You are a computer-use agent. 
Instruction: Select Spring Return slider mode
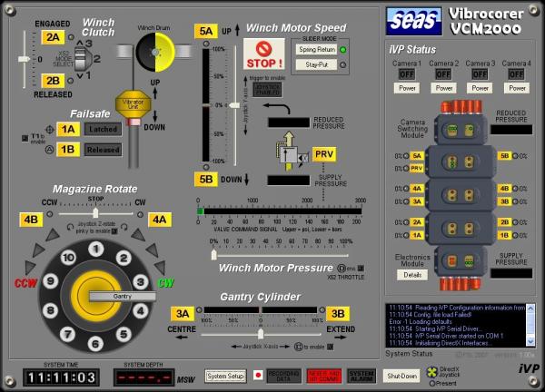point(317,50)
